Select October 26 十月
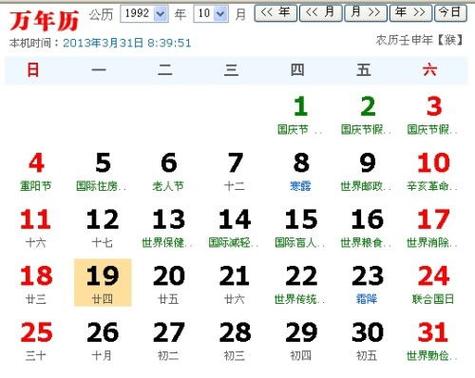 (102, 341)
